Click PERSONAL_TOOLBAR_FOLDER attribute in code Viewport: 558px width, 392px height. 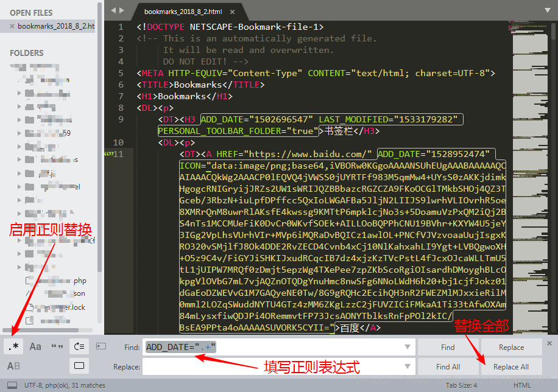pyautogui.click(x=219, y=131)
